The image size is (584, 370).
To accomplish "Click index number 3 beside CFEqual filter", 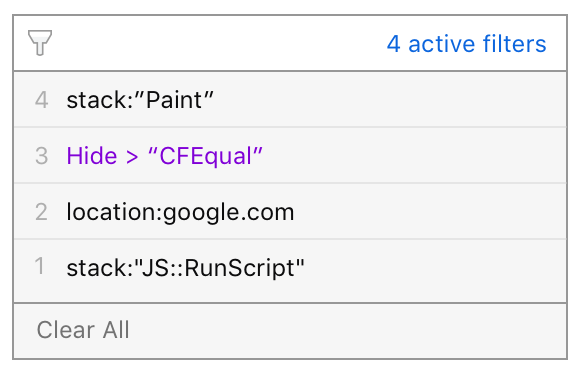I will click(x=42, y=156).
